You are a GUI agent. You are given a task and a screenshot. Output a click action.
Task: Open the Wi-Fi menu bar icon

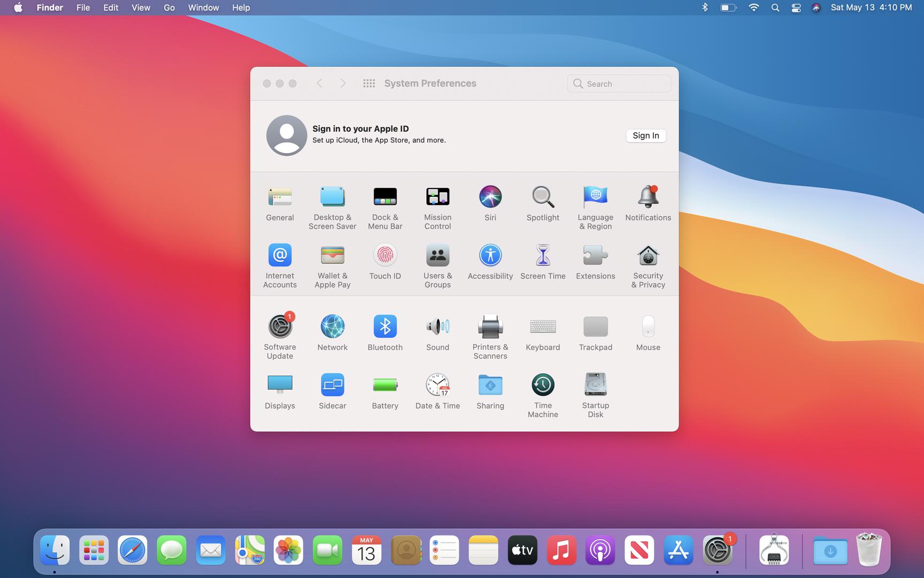pos(753,7)
